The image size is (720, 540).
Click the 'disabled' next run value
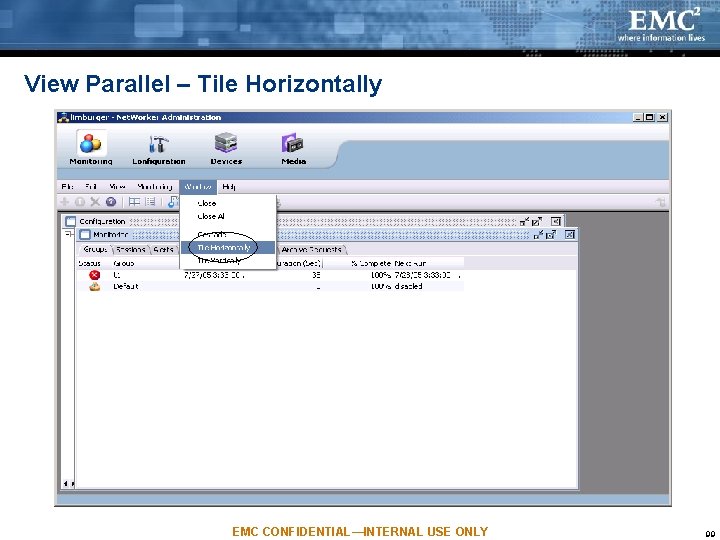[x=408, y=287]
